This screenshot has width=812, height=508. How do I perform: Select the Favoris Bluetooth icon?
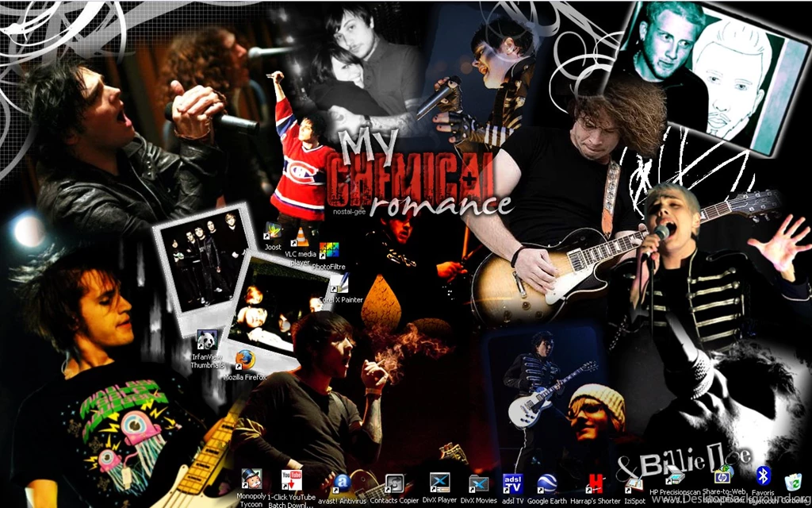[763, 476]
